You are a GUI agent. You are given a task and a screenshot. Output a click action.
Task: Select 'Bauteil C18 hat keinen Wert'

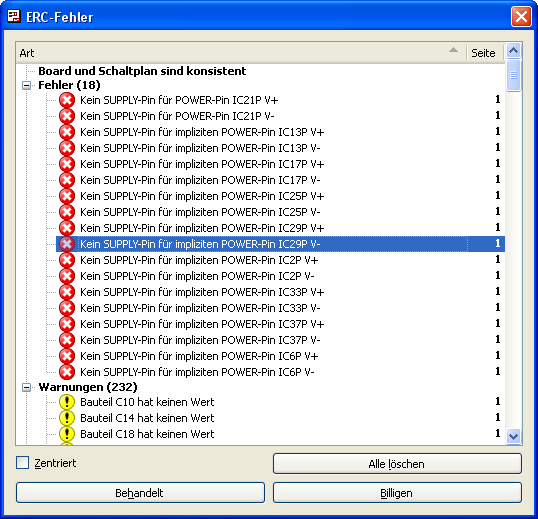click(147, 434)
